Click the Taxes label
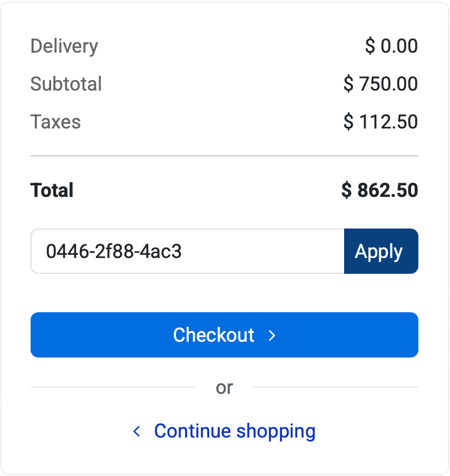The height and width of the screenshot is (476, 450). [x=55, y=122]
